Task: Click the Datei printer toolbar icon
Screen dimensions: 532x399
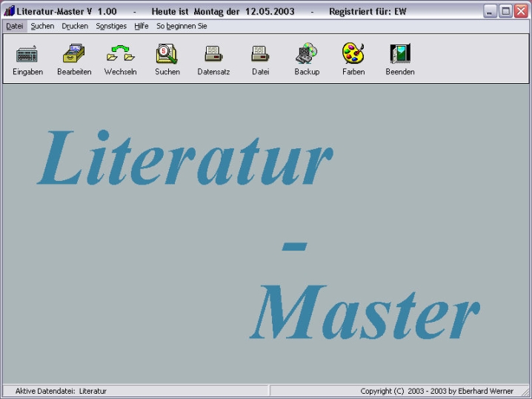Action: (260, 54)
